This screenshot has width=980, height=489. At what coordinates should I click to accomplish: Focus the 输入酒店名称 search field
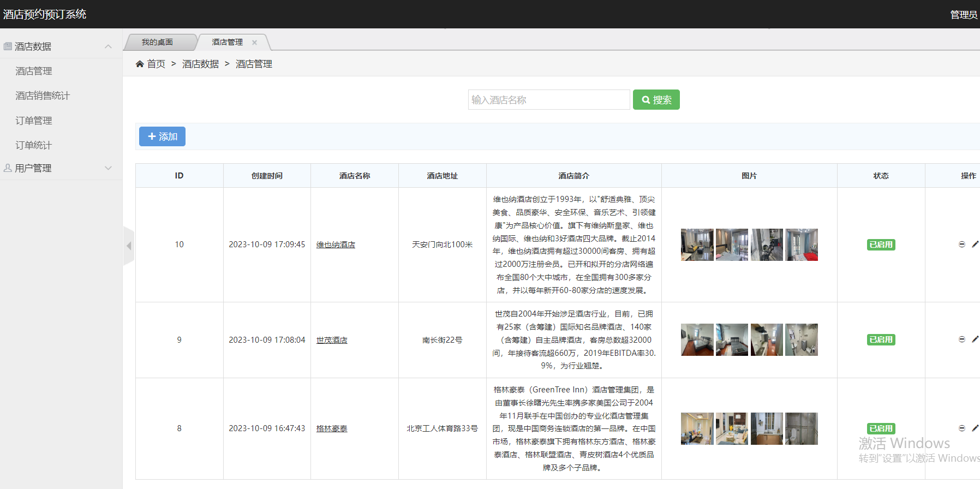[549, 100]
